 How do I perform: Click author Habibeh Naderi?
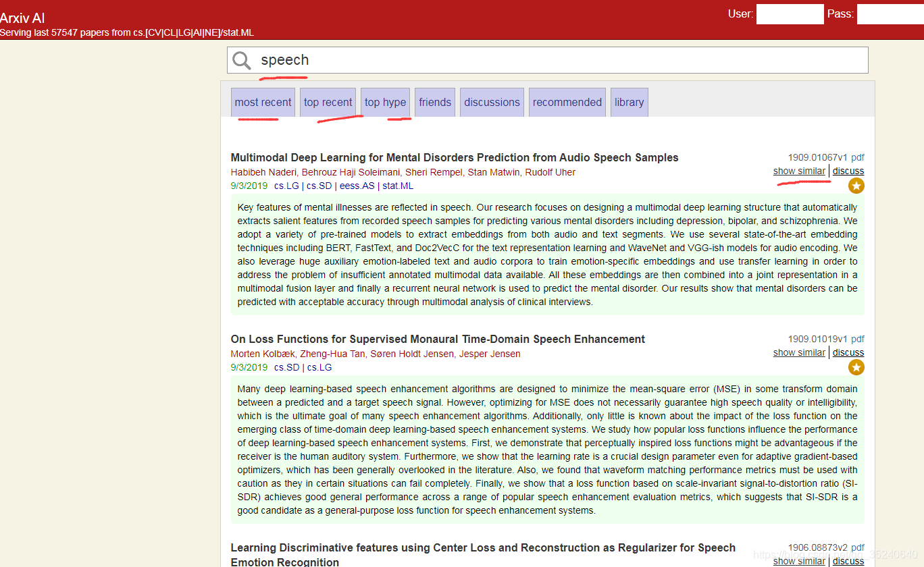coord(263,172)
